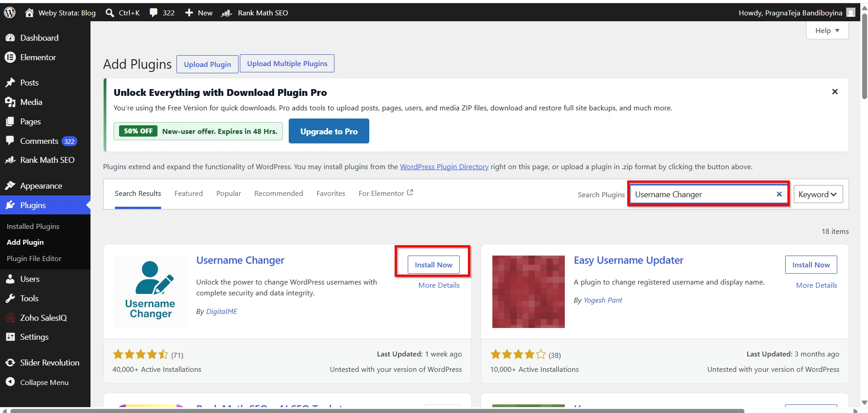
Task: Click the vertical page scrollbar thumb
Action: tap(864, 56)
